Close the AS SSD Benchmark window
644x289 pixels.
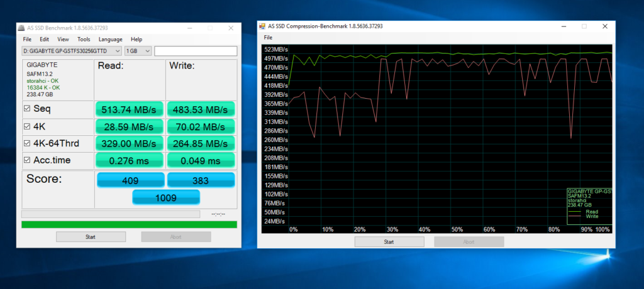click(x=231, y=28)
